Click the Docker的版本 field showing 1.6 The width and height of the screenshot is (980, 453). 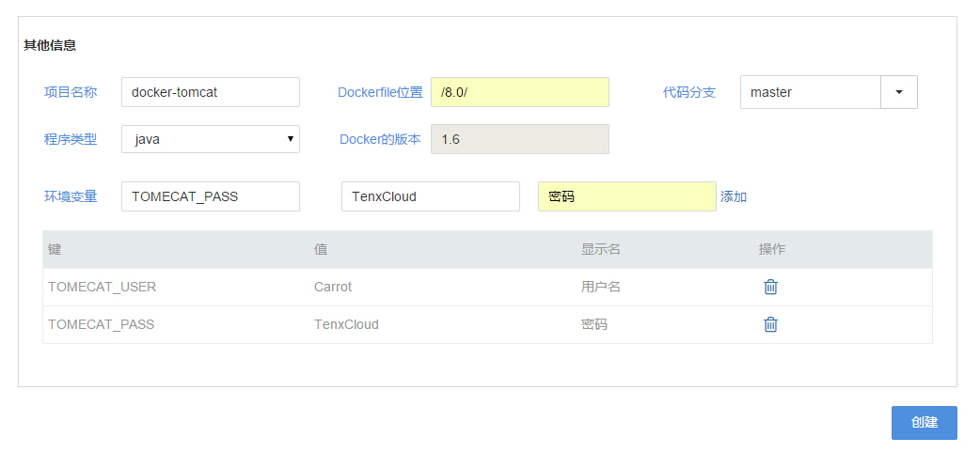[520, 139]
